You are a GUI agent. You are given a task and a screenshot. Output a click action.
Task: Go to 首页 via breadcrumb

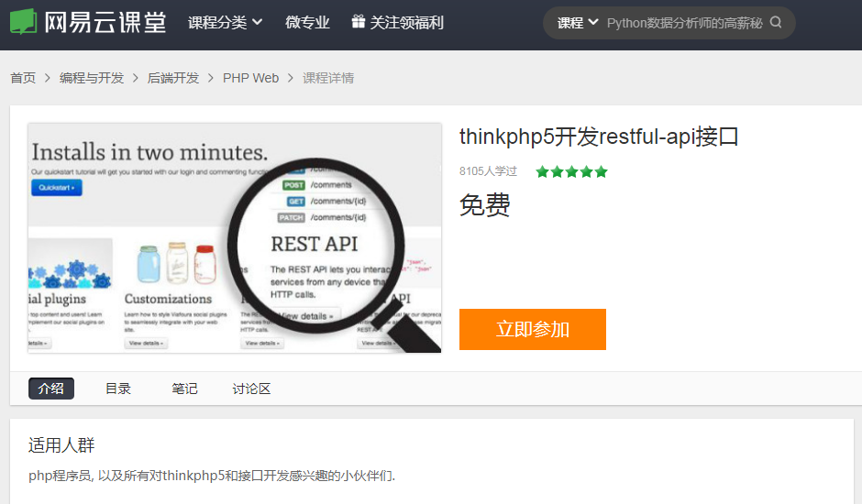click(23, 78)
